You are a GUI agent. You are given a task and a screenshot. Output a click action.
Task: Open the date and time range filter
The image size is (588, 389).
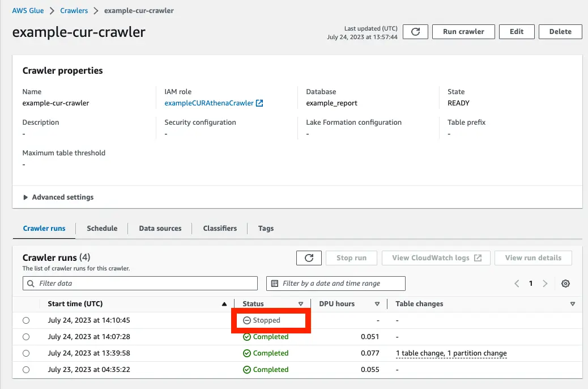click(x=336, y=284)
